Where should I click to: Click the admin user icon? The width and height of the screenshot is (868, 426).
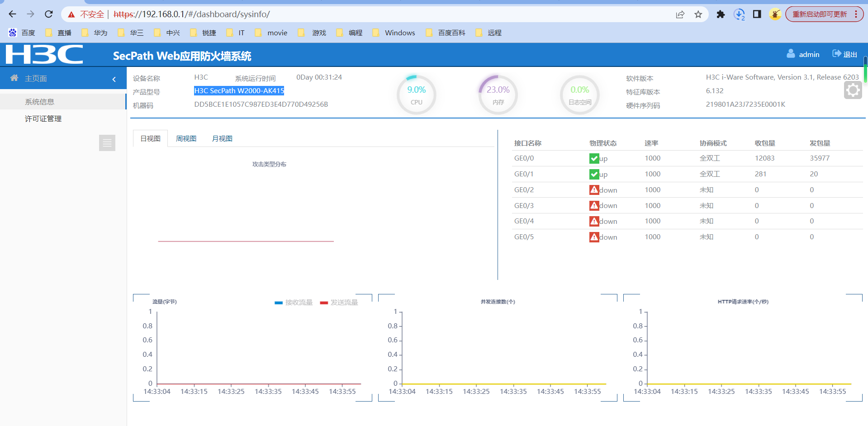pyautogui.click(x=791, y=54)
